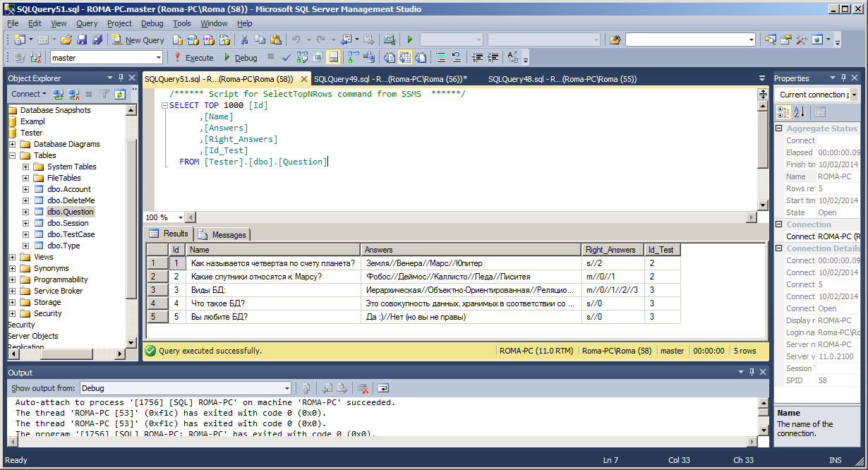Screen dimensions: 868x470
Task: Click the Open File folder icon
Action: point(66,40)
